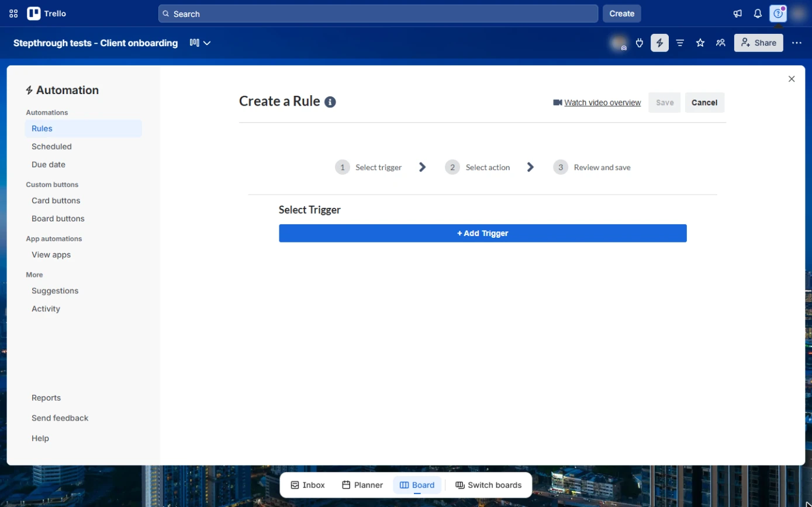Click Send feedback
The image size is (812, 507).
click(x=60, y=418)
